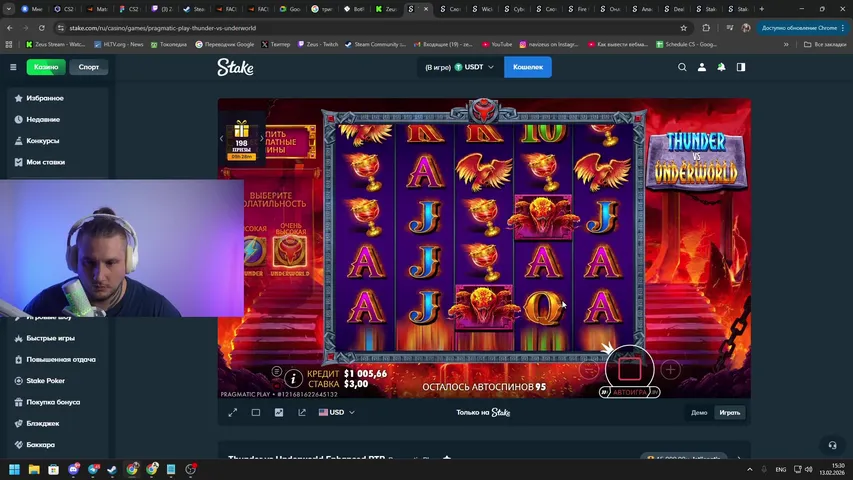
Task: Open Покупка бонуса in the sidebar
Action: coord(54,402)
